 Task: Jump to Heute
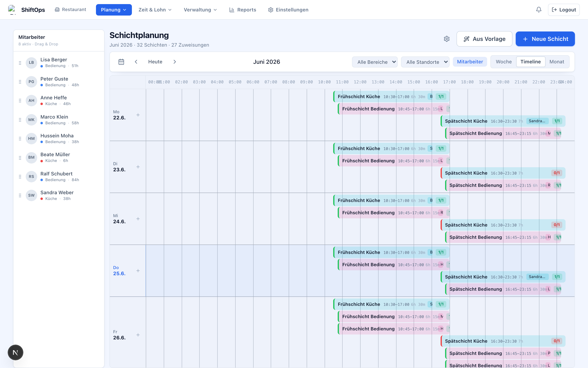(x=155, y=62)
